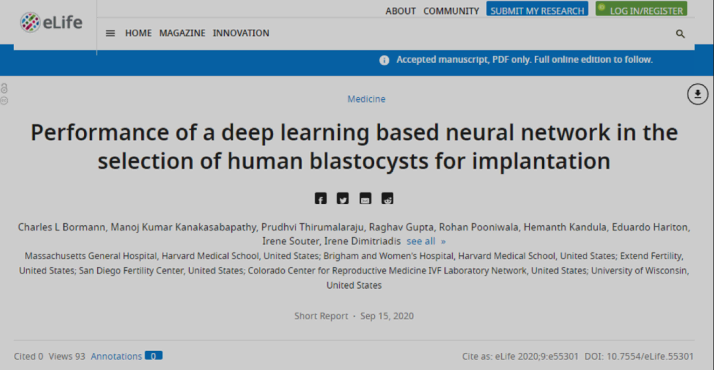Click the 'Views 93' text
The image size is (714, 370).
67,356
